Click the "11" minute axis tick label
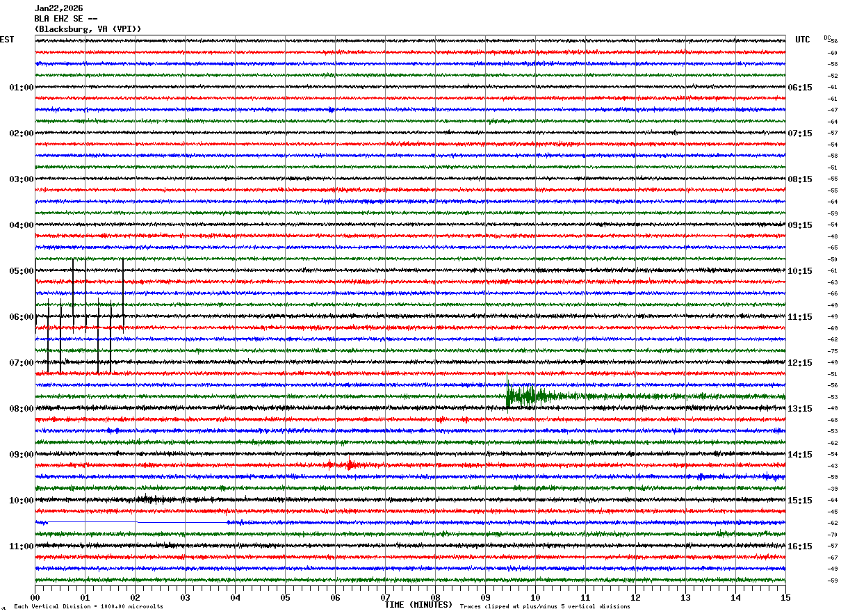This screenshot has width=841, height=616. point(585,597)
